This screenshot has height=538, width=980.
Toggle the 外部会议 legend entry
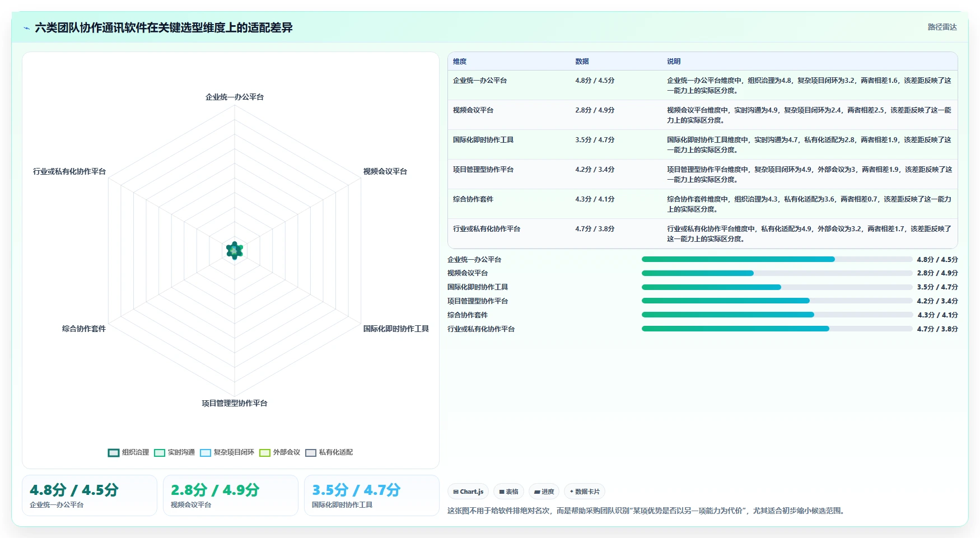tap(279, 452)
